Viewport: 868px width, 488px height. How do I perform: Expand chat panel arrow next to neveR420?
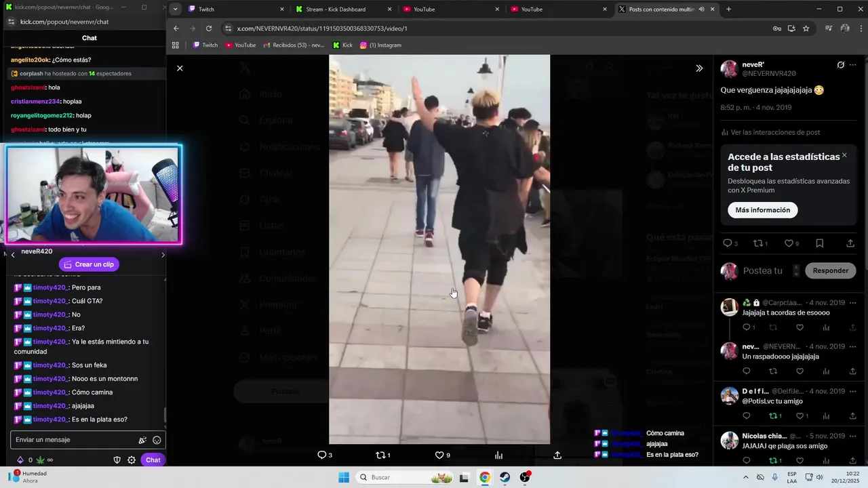click(x=163, y=255)
